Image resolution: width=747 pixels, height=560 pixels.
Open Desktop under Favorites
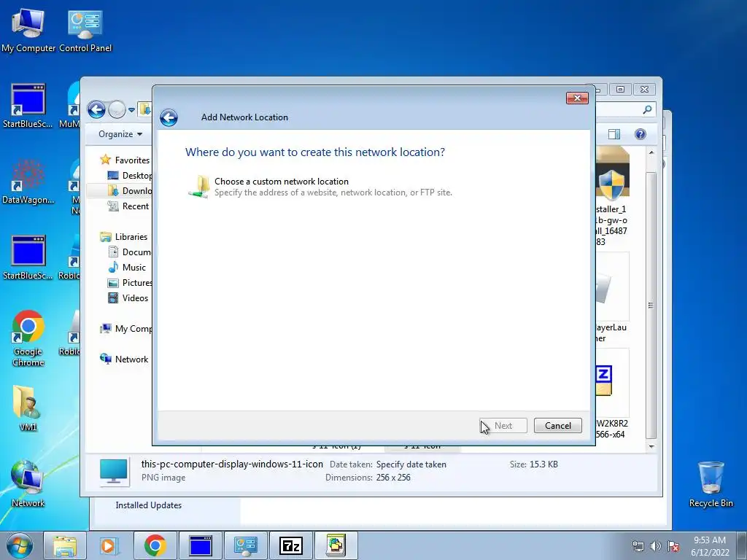130,175
